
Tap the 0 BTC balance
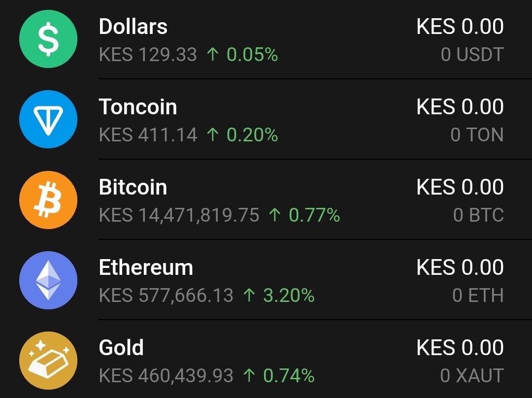pyautogui.click(x=478, y=215)
